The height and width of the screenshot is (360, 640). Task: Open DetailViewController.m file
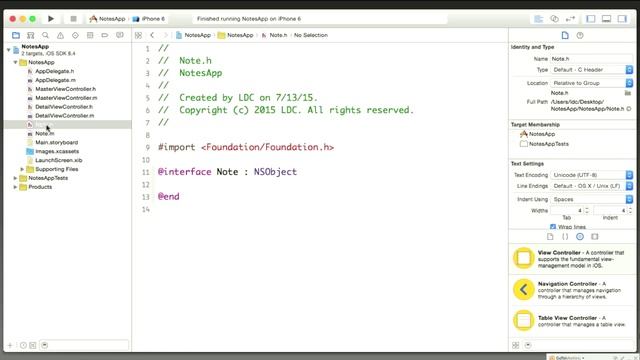(64, 116)
